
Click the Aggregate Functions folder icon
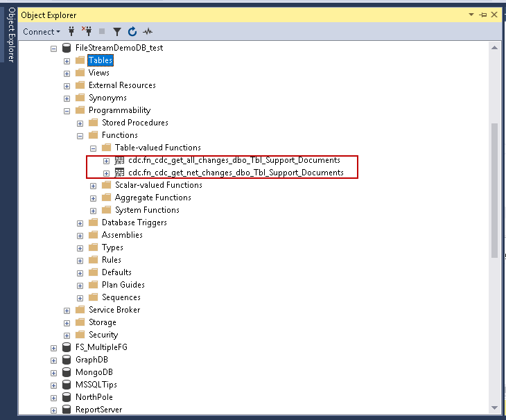(x=107, y=197)
